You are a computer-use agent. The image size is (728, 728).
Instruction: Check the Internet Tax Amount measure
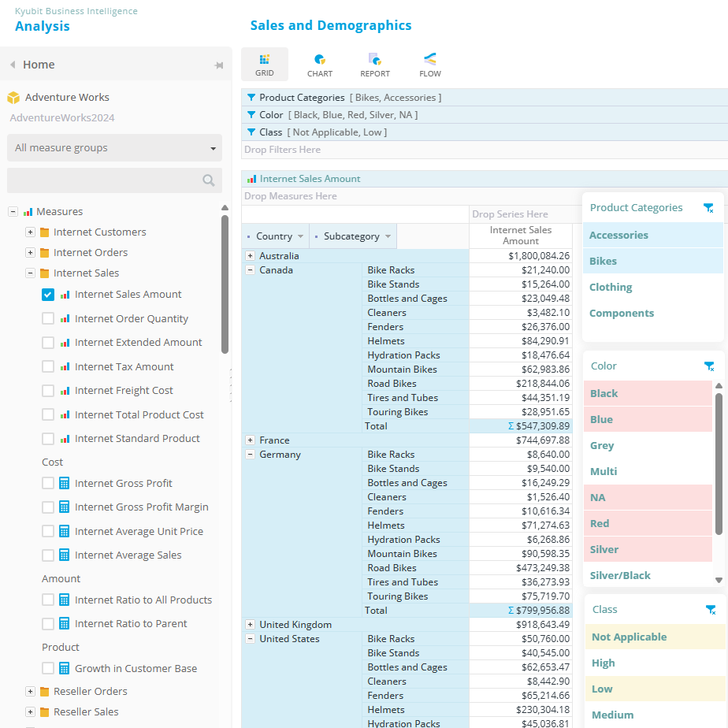[x=48, y=367]
